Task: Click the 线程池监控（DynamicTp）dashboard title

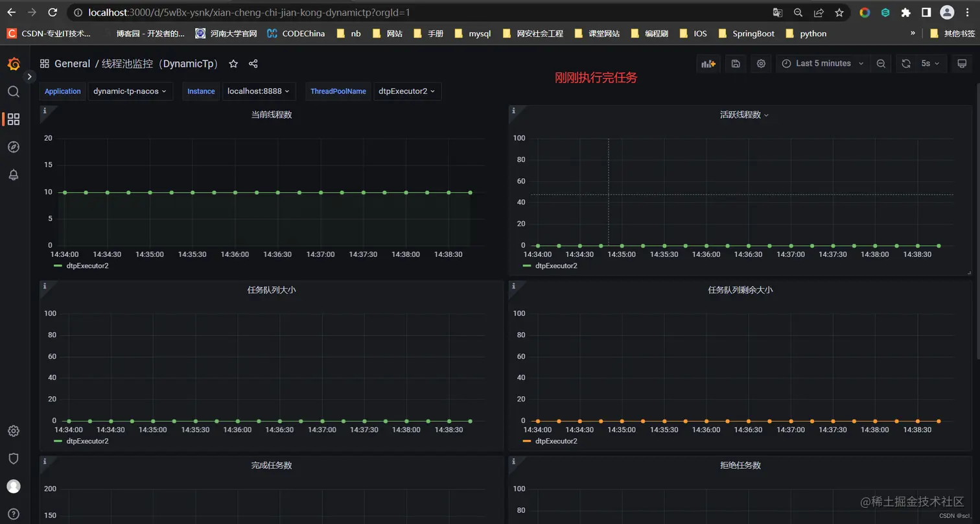Action: (x=162, y=64)
